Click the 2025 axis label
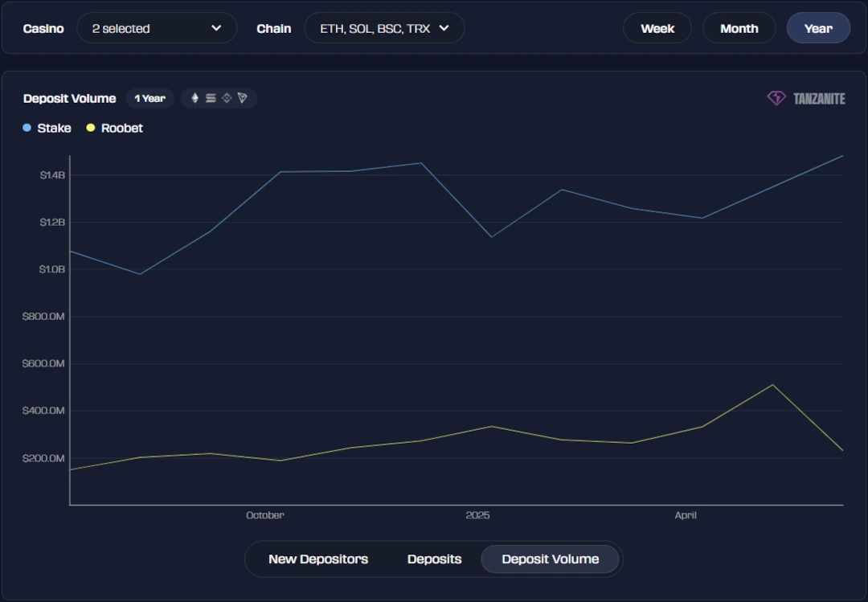Screen dimensions: 868x602 tap(478, 515)
